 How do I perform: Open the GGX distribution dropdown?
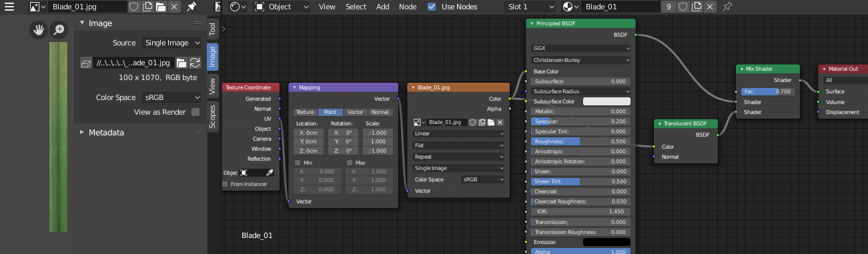(581, 49)
